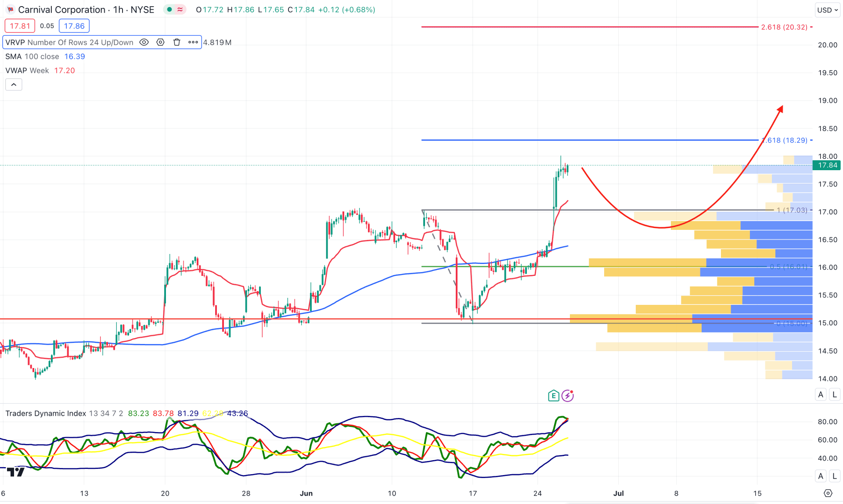Screen dimensions: 843x504
Task: Select the Traders Dynamic Index label
Action: pyautogui.click(x=46, y=413)
